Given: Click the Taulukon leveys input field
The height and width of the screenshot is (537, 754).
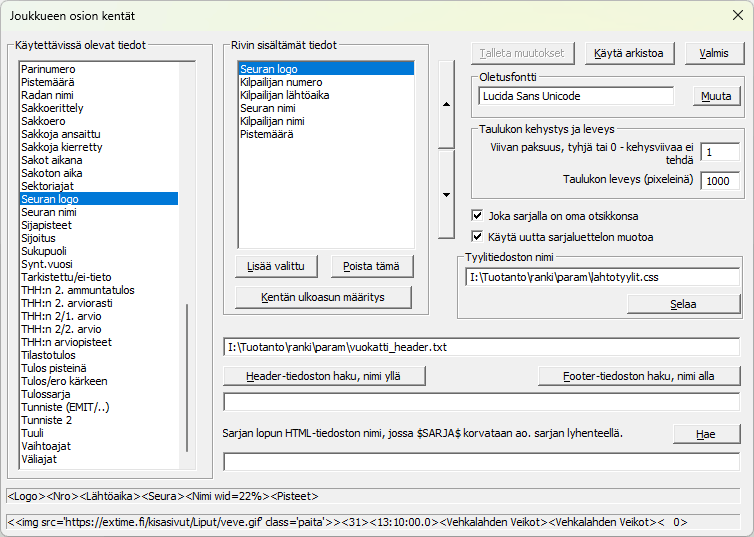Looking at the screenshot, I should coord(720,181).
